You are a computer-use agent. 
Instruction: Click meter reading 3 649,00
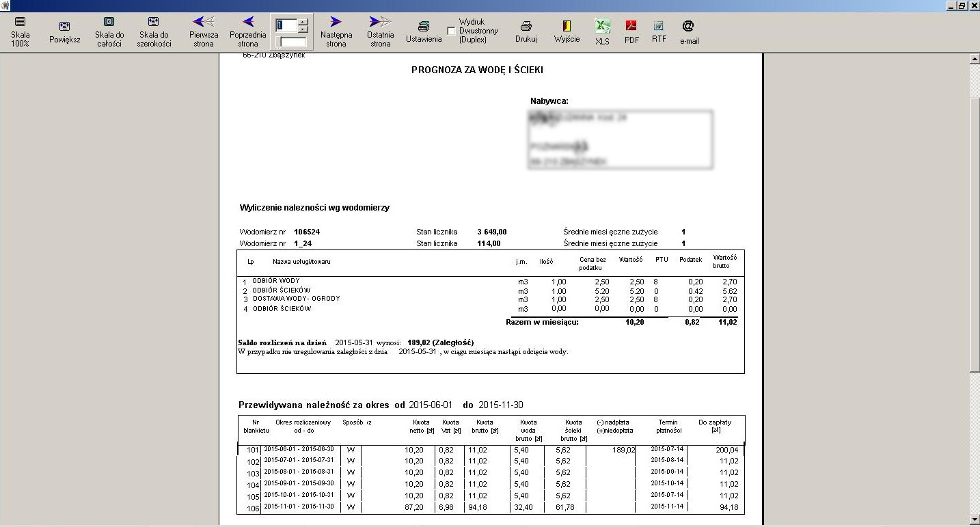click(x=492, y=232)
